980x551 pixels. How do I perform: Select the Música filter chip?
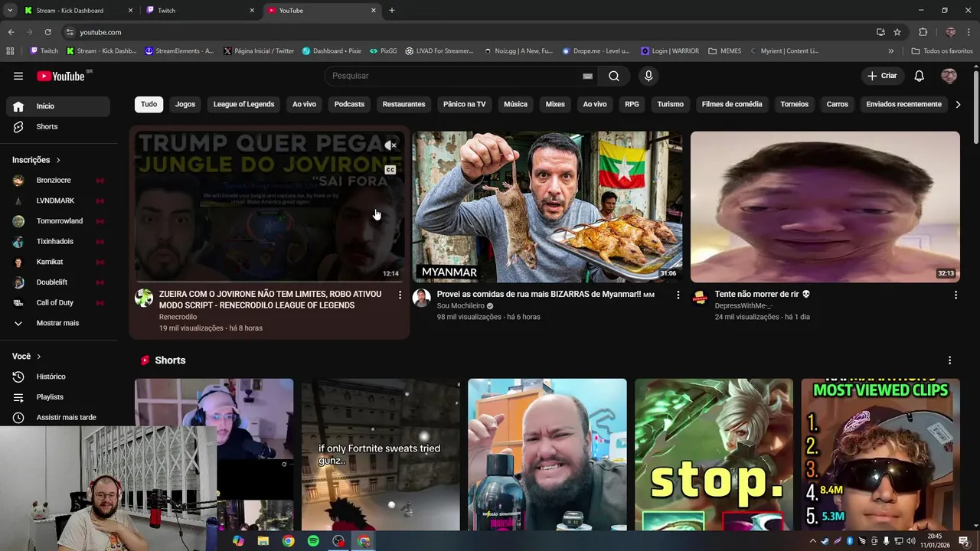click(x=515, y=104)
